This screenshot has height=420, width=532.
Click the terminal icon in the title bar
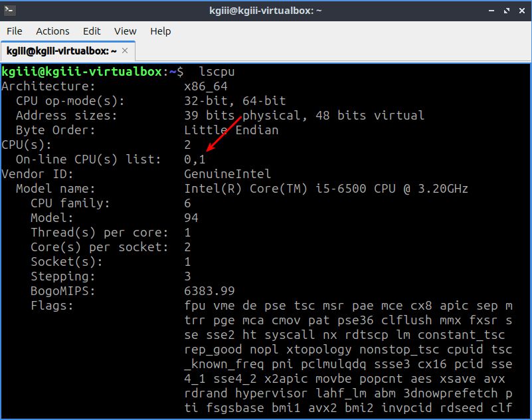point(9,10)
